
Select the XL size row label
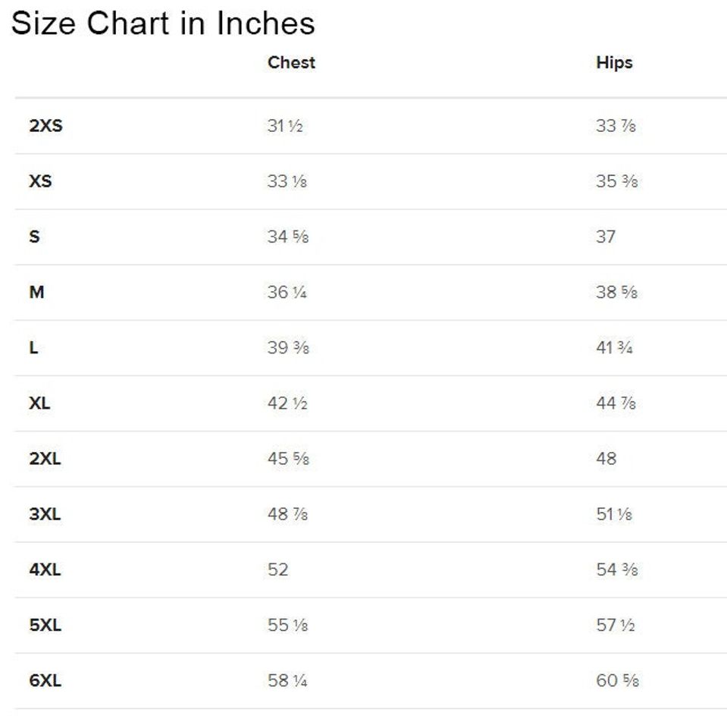pos(39,403)
